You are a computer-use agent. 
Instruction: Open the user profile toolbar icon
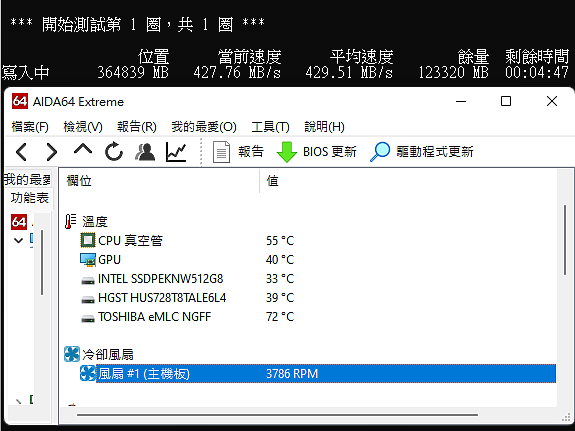(x=145, y=151)
